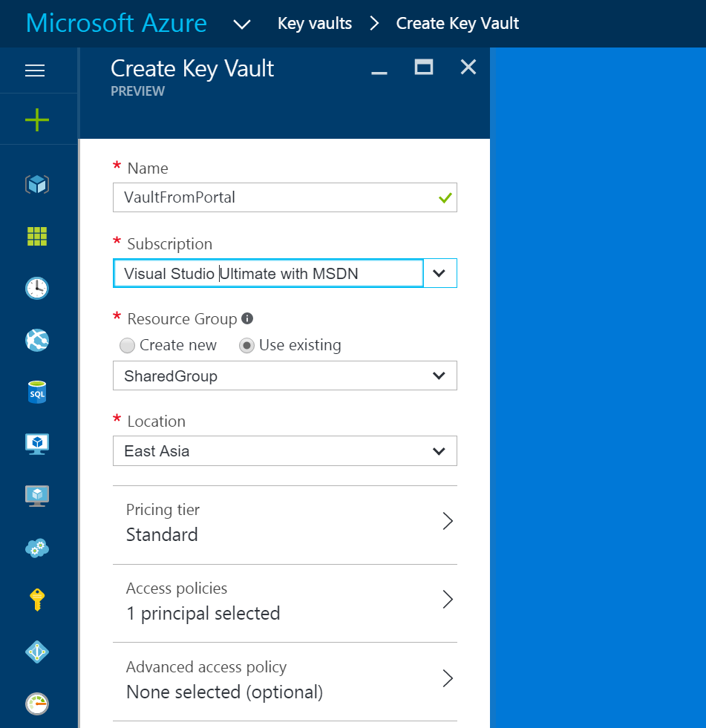706x728 pixels.
Task: Open All resources green grid icon
Action: point(37,236)
